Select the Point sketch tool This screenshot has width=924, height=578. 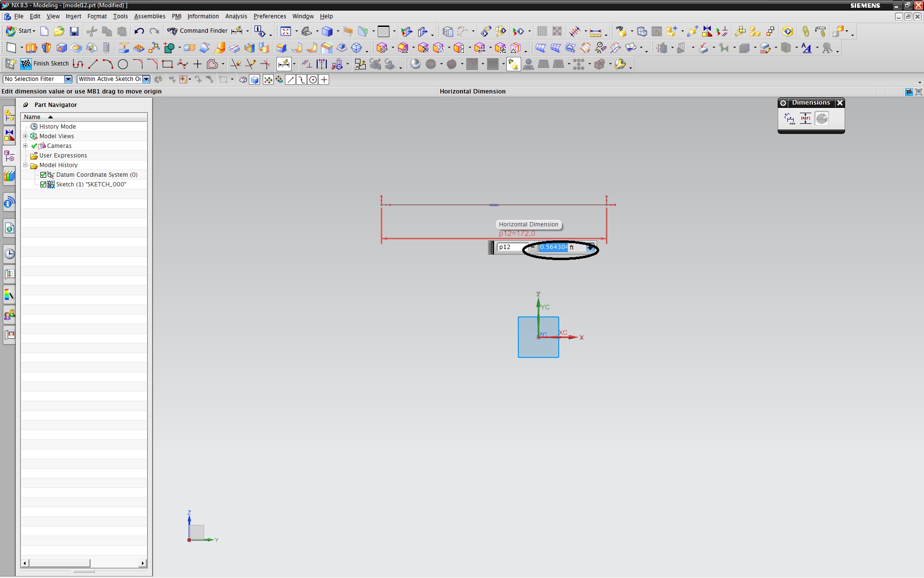pos(197,64)
